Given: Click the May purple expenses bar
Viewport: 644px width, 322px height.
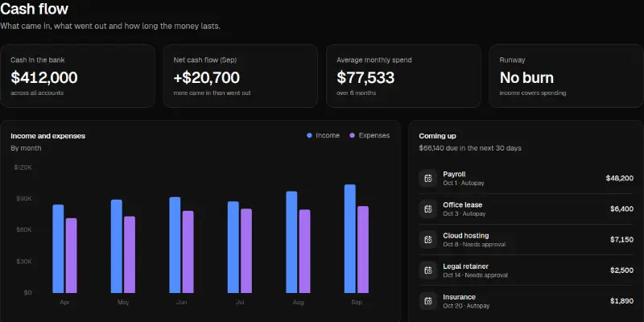Looking at the screenshot, I should click(130, 254).
